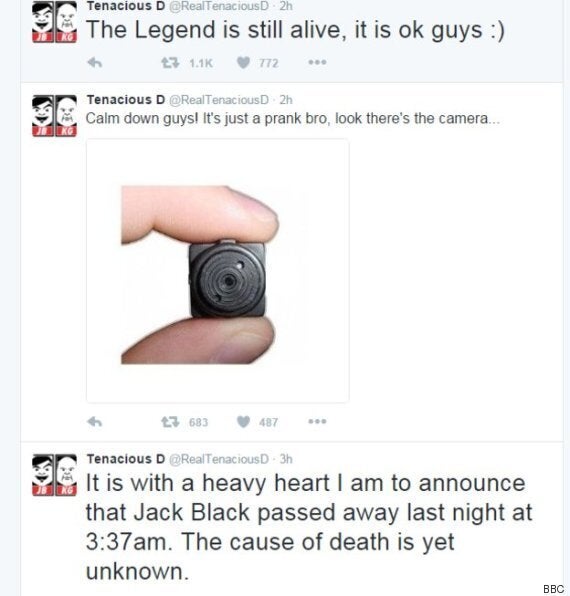The image size is (570, 596).
Task: Reply to the 'just a prank bro' tweet
Action: [x=95, y=422]
